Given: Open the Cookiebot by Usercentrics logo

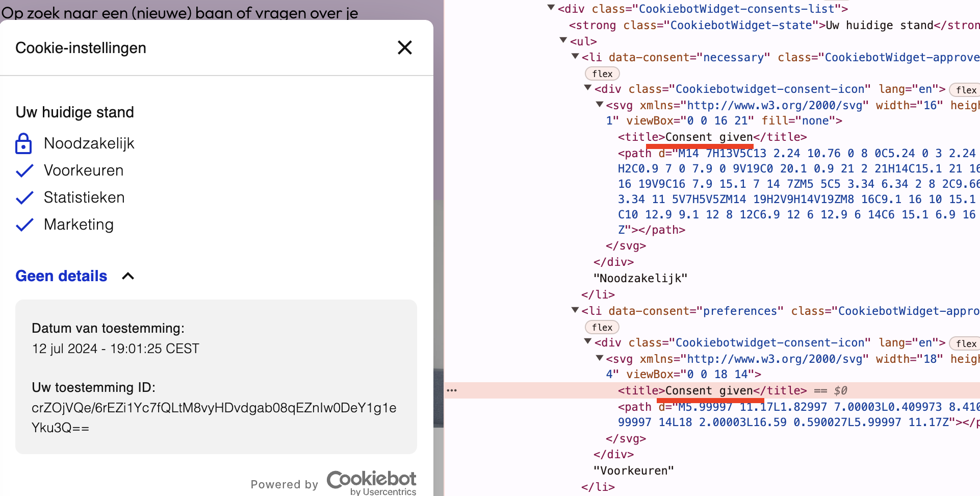Looking at the screenshot, I should 371,482.
